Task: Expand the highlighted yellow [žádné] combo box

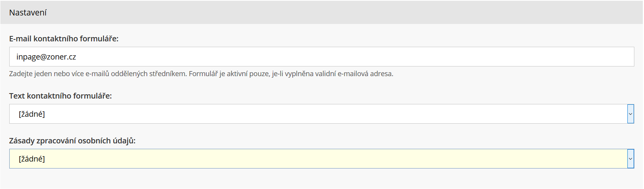Action: [321, 159]
